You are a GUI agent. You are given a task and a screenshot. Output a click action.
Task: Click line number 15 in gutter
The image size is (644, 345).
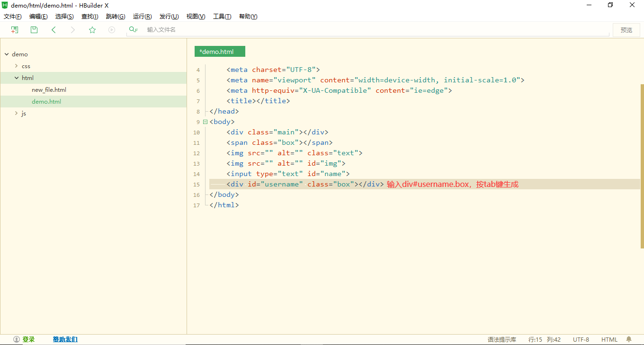[x=197, y=185]
